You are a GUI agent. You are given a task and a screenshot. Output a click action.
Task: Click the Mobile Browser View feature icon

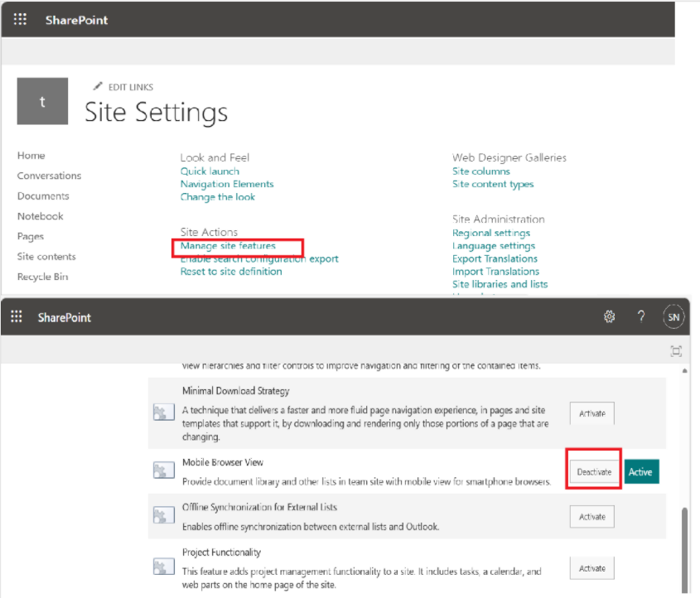163,470
